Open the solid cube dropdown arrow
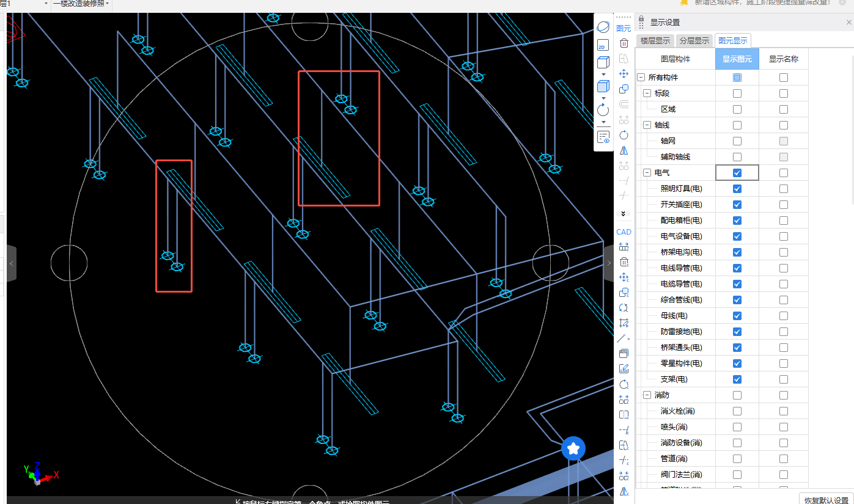 click(x=603, y=98)
